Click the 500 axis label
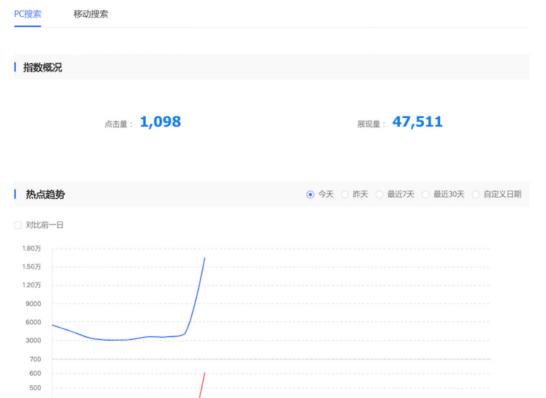Screen dimensions: 546x398 tap(35, 388)
